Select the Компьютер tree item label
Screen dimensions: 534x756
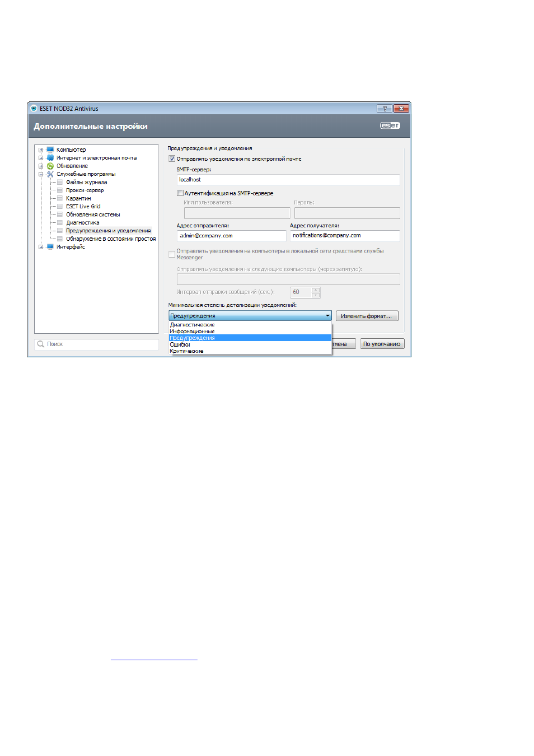[71, 150]
